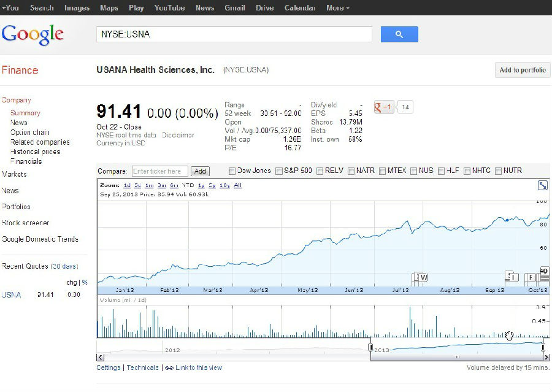This screenshot has width=552, height=392.
Task: Toggle the NUTR comparison checkbox
Action: coord(498,171)
